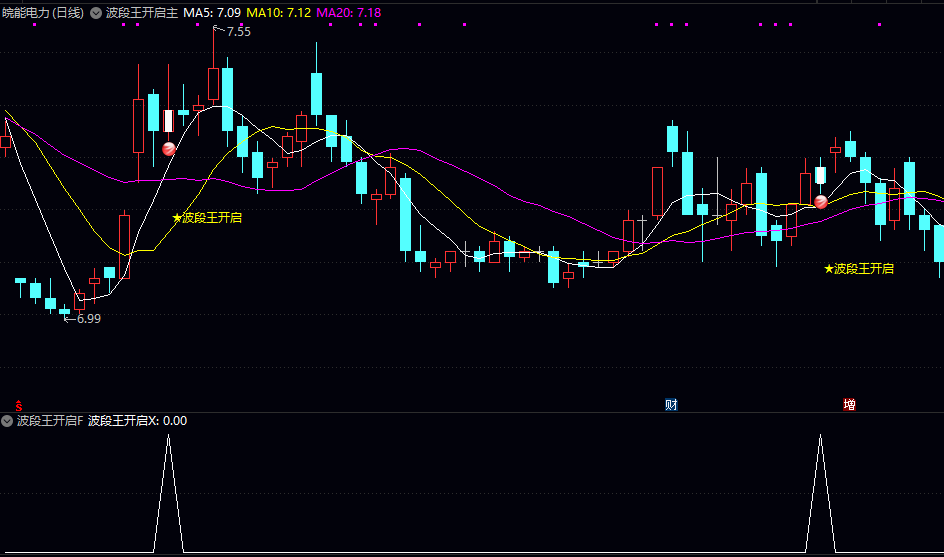Select the 波段王开启主 indicator name
Screen dimensions: 944x557
point(142,13)
